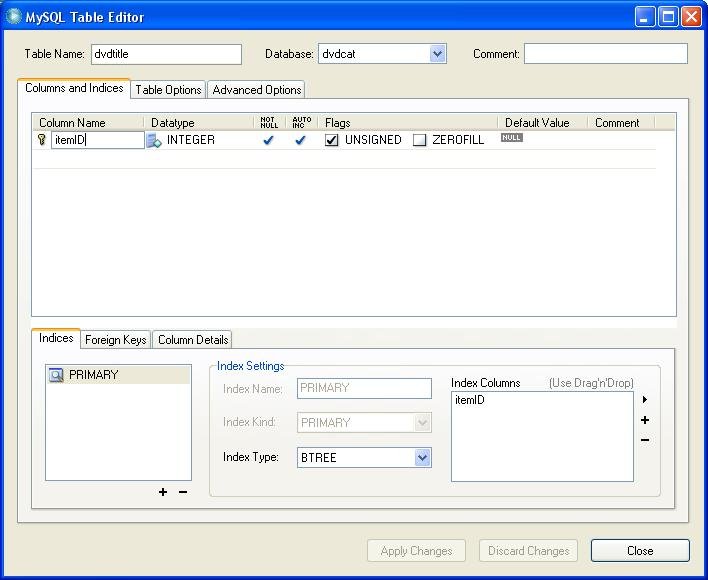This screenshot has height=580, width=708.
Task: Enable the ZEROFILL flag checkbox
Action: tap(419, 140)
